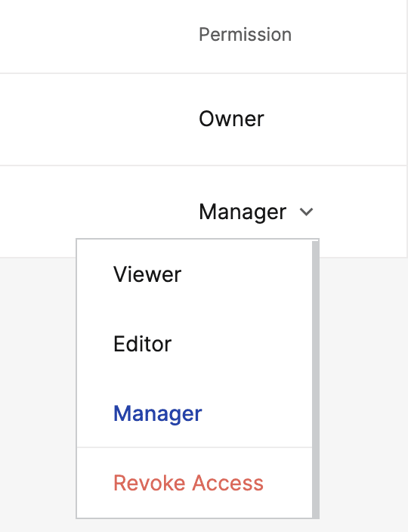
Task: Click the gray background below the table, left of the menu
Action: tap(37, 390)
